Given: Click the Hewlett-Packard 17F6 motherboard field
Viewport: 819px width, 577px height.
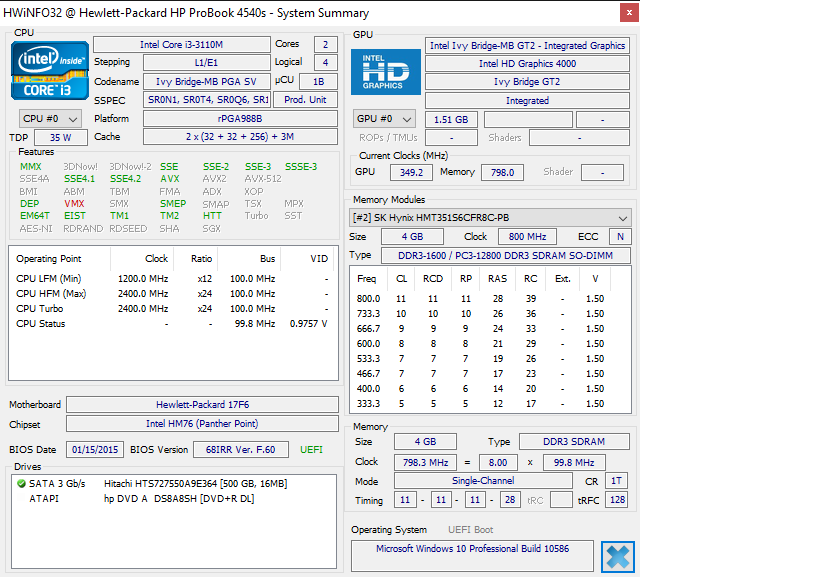Looking at the screenshot, I should 203,405.
